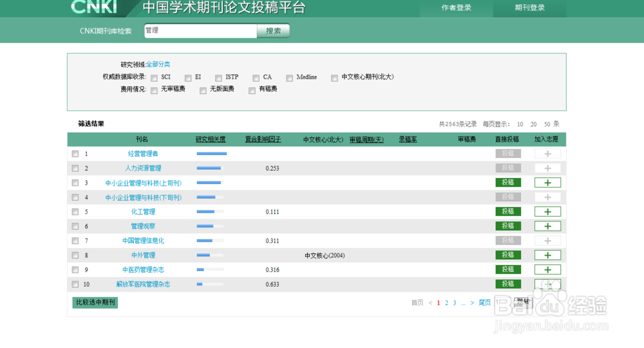Add 管理观察 using the plus icon
Viewport: 644px width, 348px height.
(x=547, y=226)
